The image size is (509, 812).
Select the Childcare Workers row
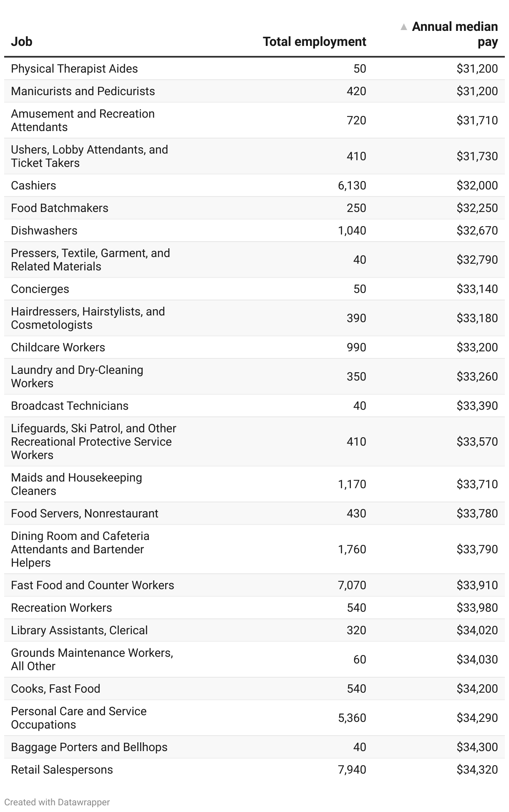click(x=254, y=347)
